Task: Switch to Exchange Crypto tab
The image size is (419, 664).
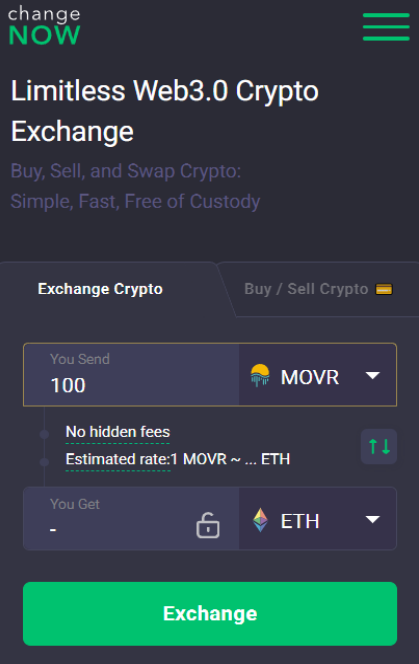Action: click(100, 289)
